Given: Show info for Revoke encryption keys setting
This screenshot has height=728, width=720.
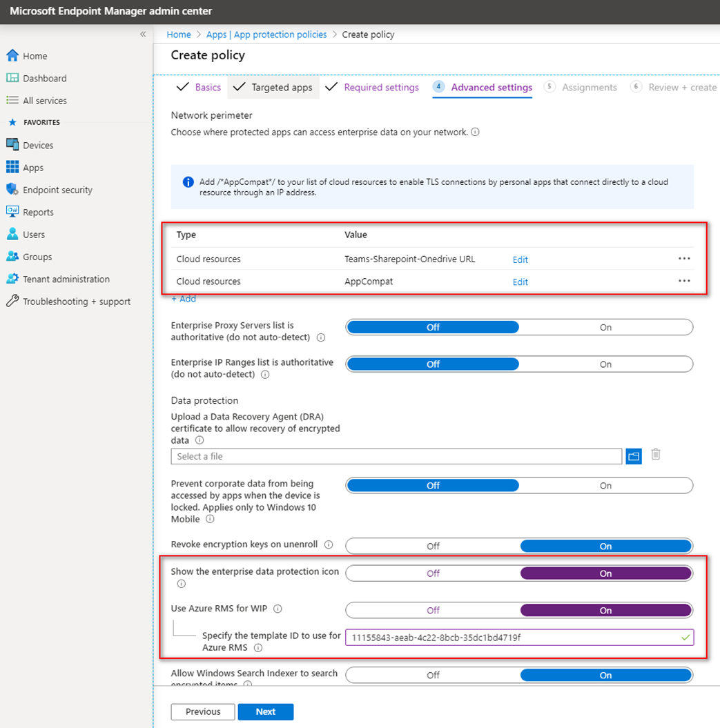Looking at the screenshot, I should (x=329, y=544).
